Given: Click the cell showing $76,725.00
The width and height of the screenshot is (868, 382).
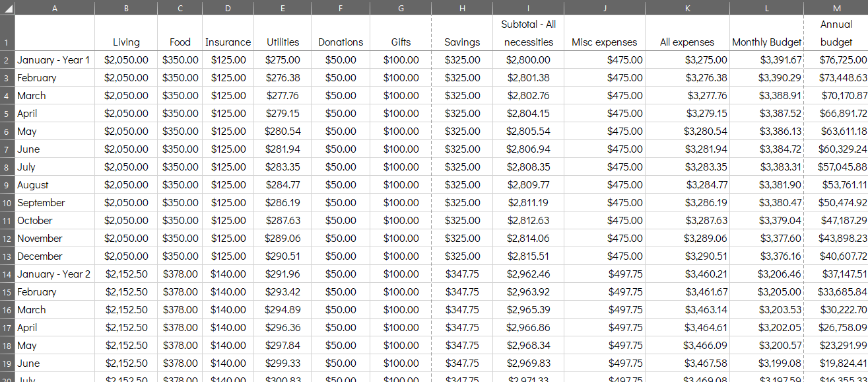Looking at the screenshot, I should (x=836, y=59).
